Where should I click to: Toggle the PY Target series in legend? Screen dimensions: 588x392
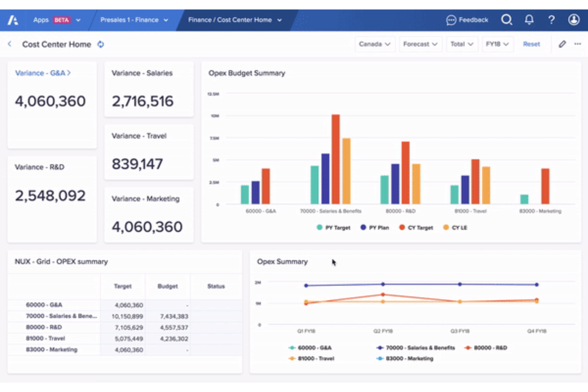pyautogui.click(x=333, y=227)
